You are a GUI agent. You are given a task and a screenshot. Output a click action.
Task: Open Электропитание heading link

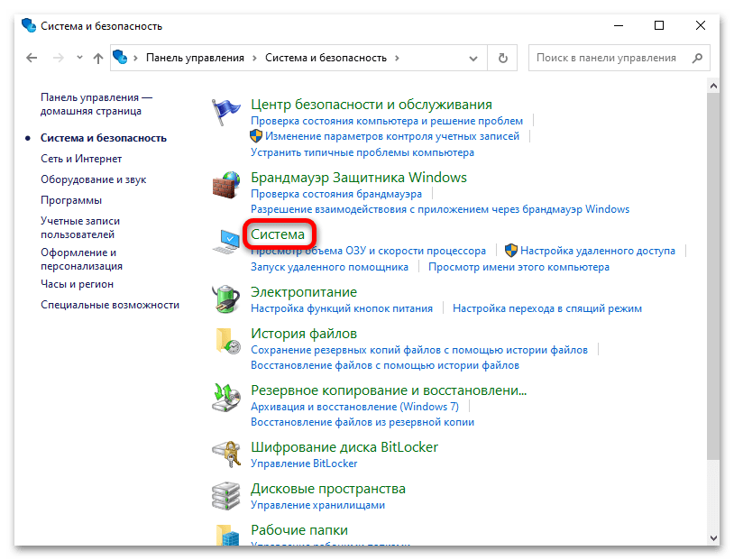304,292
